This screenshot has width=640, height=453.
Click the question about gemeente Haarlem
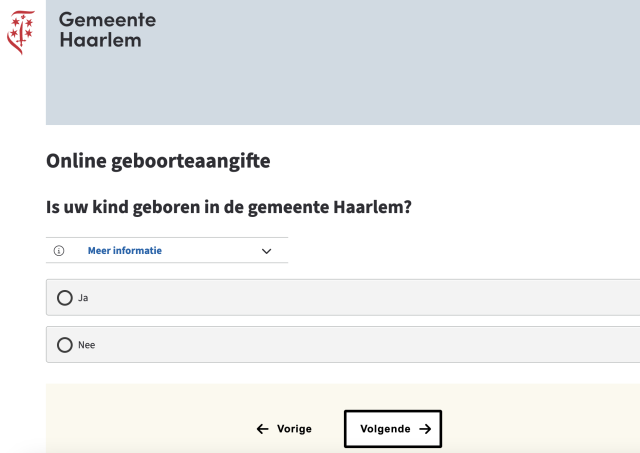229,208
